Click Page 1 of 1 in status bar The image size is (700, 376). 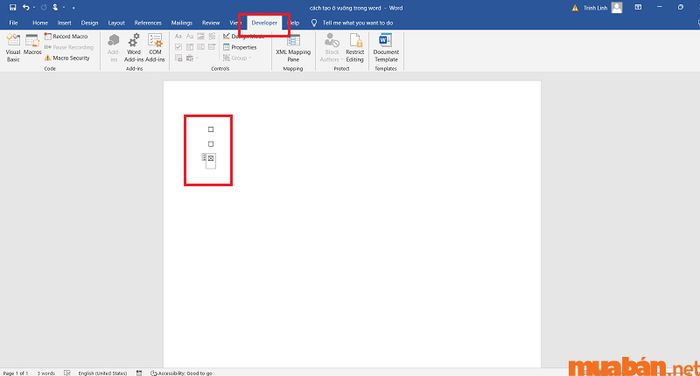pos(16,373)
